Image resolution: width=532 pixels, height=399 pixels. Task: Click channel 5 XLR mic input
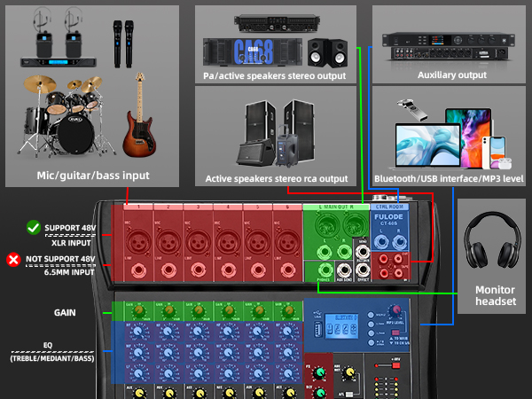click(257, 242)
